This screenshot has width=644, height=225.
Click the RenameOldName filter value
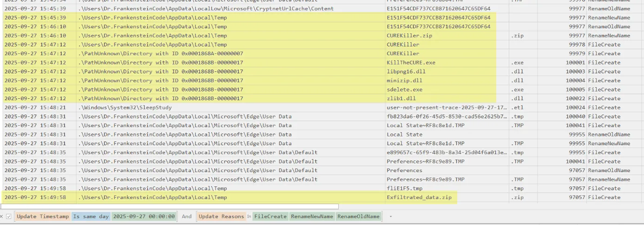click(358, 217)
